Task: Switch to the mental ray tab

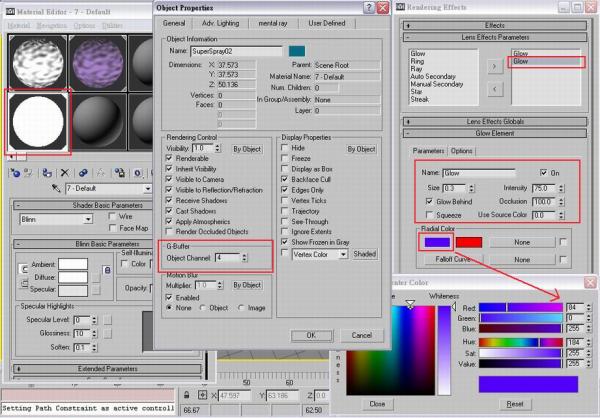Action: click(273, 23)
